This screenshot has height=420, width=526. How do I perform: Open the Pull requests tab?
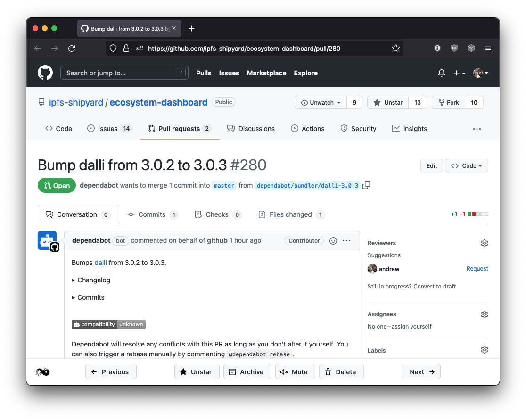(x=180, y=129)
